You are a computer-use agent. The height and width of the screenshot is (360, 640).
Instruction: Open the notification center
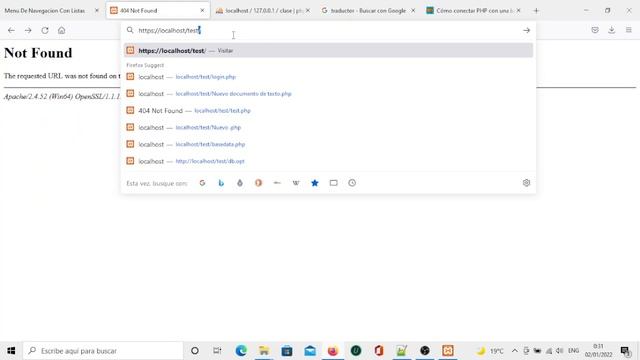tap(625, 351)
